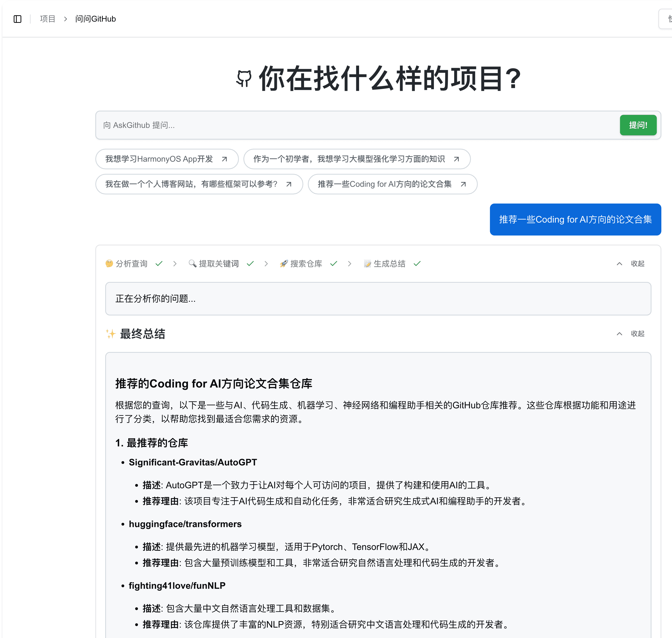The height and width of the screenshot is (638, 672).
Task: Click the checkmark after 搜索仓库
Action: coord(334,264)
